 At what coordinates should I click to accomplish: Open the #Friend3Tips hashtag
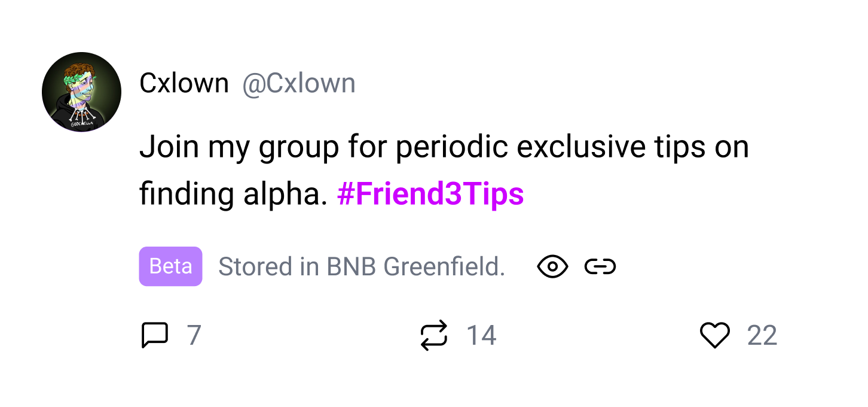(x=430, y=194)
